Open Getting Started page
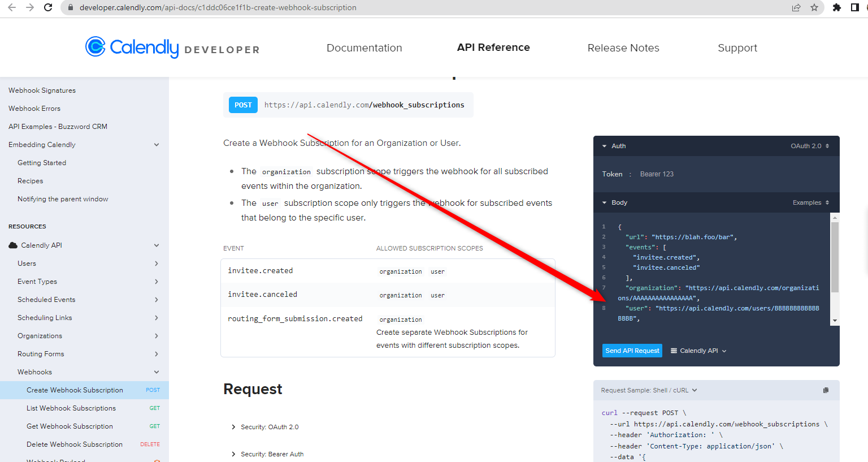The height and width of the screenshot is (462, 868). [42, 163]
